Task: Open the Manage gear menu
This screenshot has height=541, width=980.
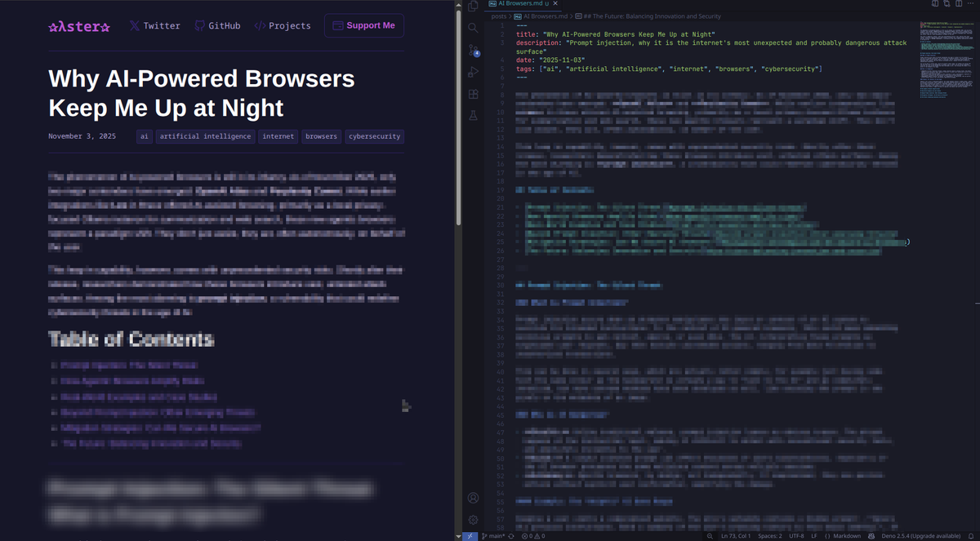Action: tap(473, 520)
